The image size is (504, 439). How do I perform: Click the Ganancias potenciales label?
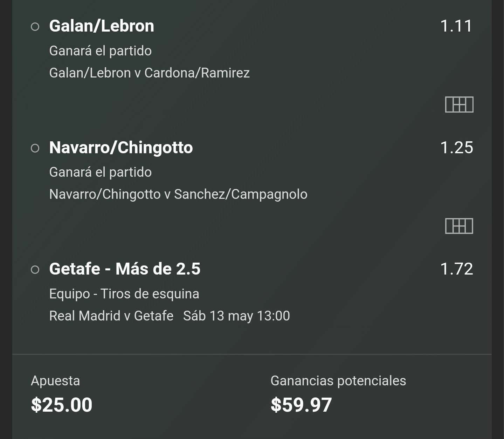[x=338, y=381]
